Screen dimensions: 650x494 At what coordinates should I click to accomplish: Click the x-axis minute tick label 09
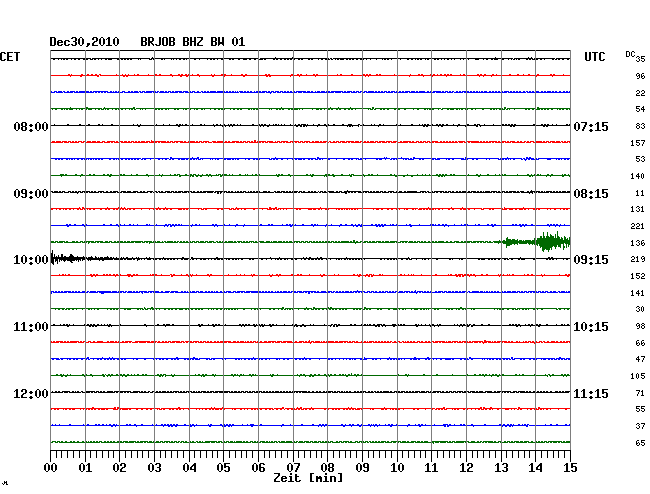point(362,468)
